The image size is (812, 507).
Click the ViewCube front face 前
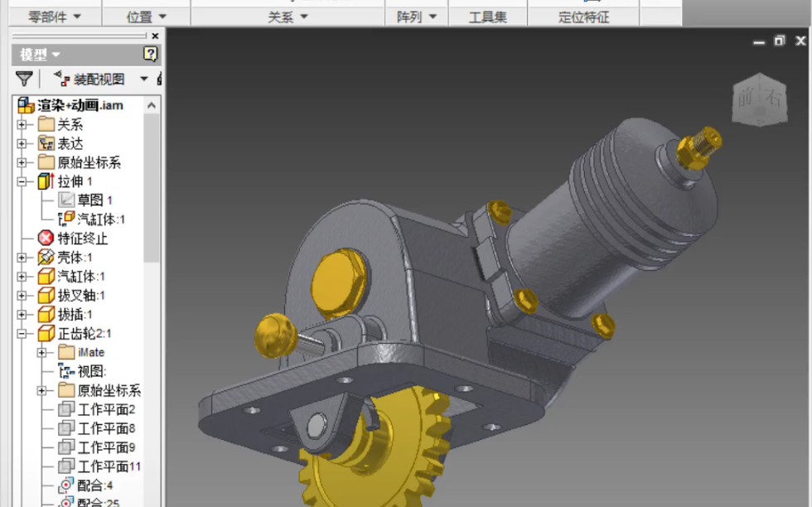(746, 98)
